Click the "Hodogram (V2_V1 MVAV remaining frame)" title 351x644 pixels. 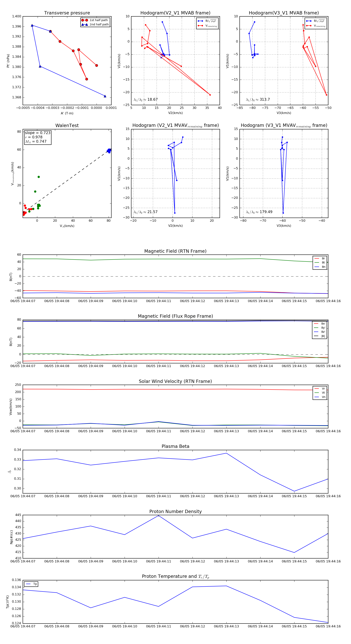tap(175, 125)
